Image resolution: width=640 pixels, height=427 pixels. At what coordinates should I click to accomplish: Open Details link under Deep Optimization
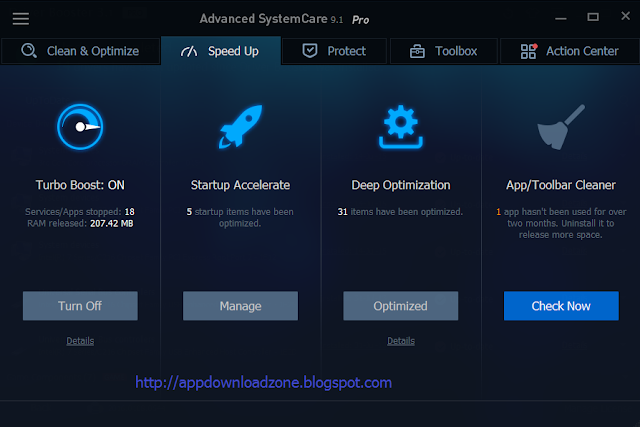click(401, 341)
